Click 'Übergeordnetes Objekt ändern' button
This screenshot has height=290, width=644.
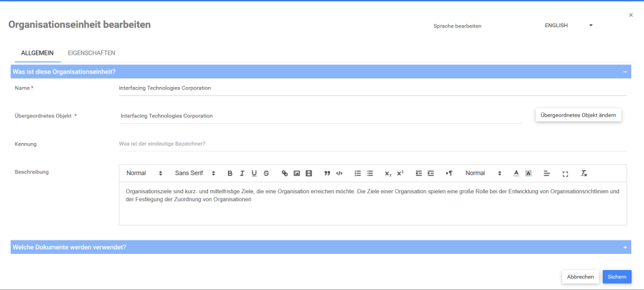click(x=578, y=115)
